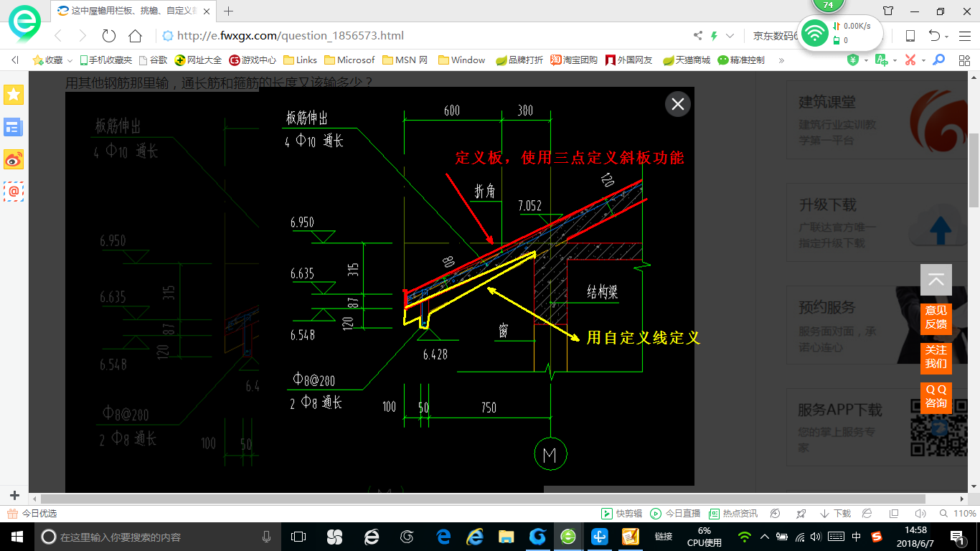This screenshot has height=551, width=980.
Task: Collapse the sidebar with the left arrow
Action: click(x=14, y=60)
